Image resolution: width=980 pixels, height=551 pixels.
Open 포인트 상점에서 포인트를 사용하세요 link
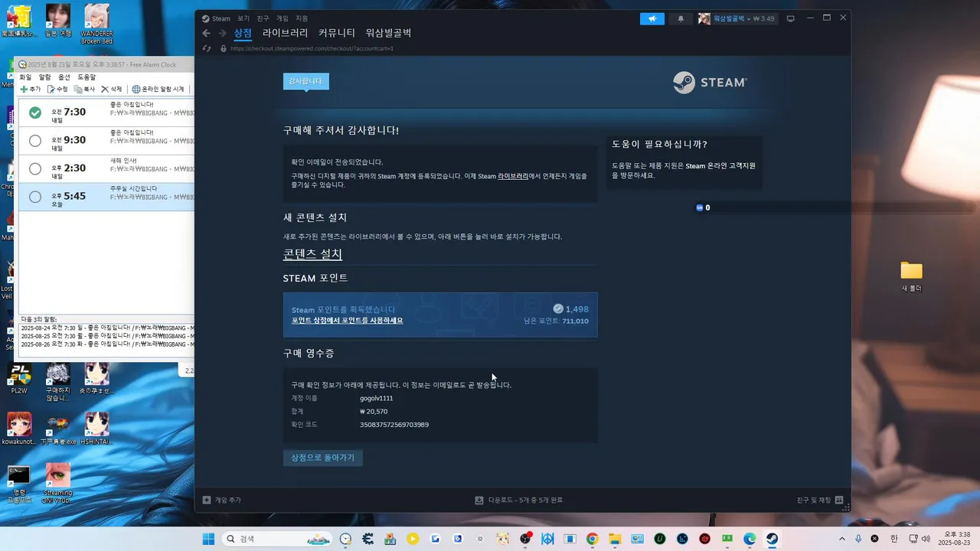[x=347, y=321]
